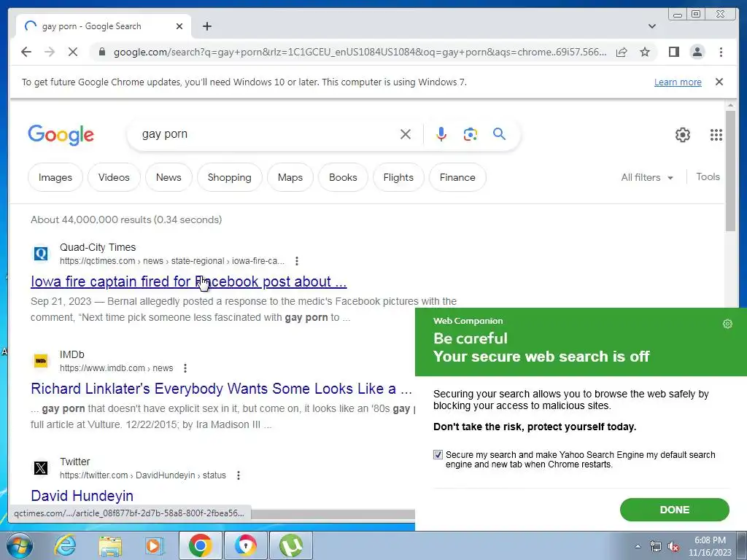Close the Google Search tab
The width and height of the screenshot is (747, 560).
point(179,26)
